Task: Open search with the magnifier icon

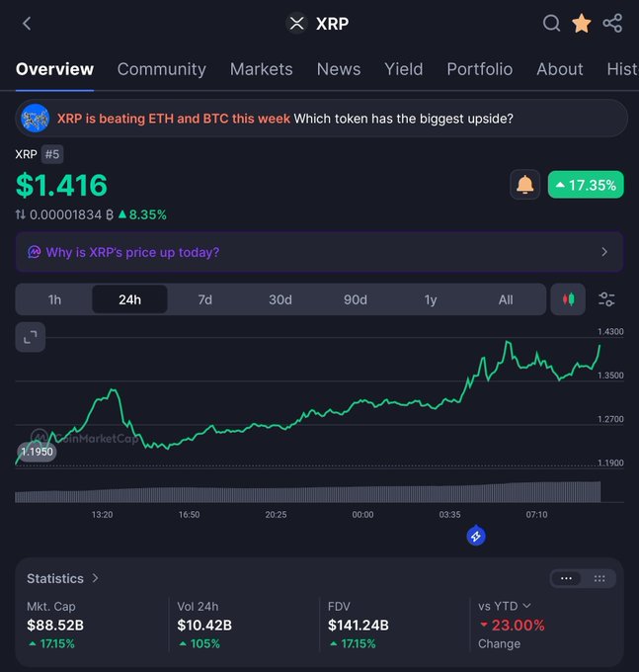Action: 551,23
